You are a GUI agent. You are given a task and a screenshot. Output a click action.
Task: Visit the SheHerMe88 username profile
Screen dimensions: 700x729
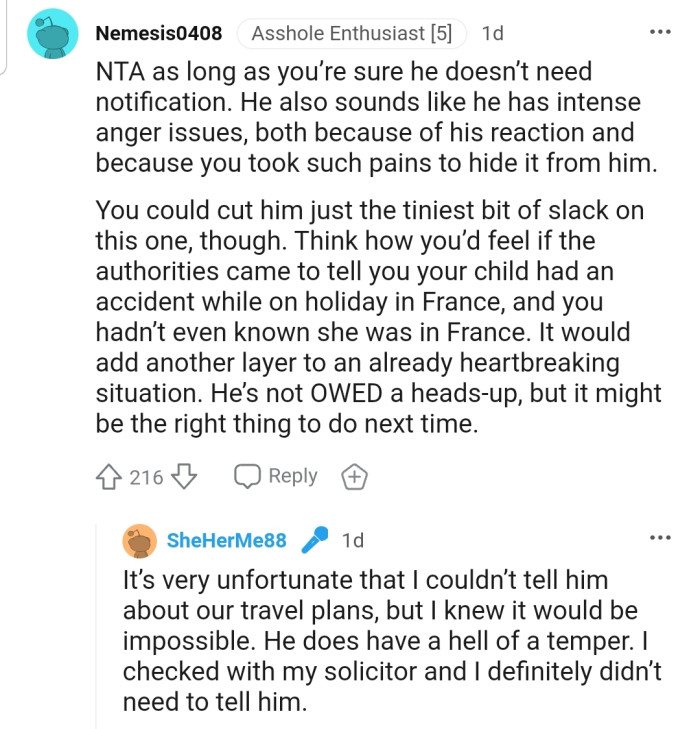point(226,541)
